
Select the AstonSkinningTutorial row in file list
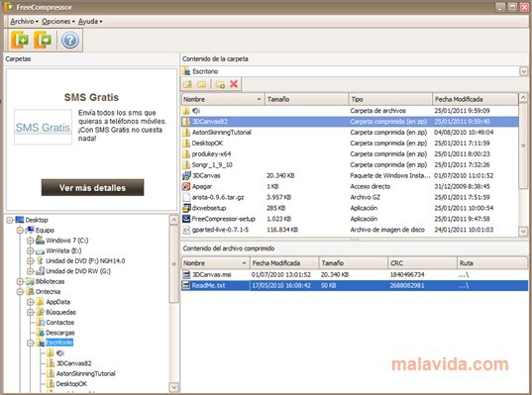click(x=350, y=133)
